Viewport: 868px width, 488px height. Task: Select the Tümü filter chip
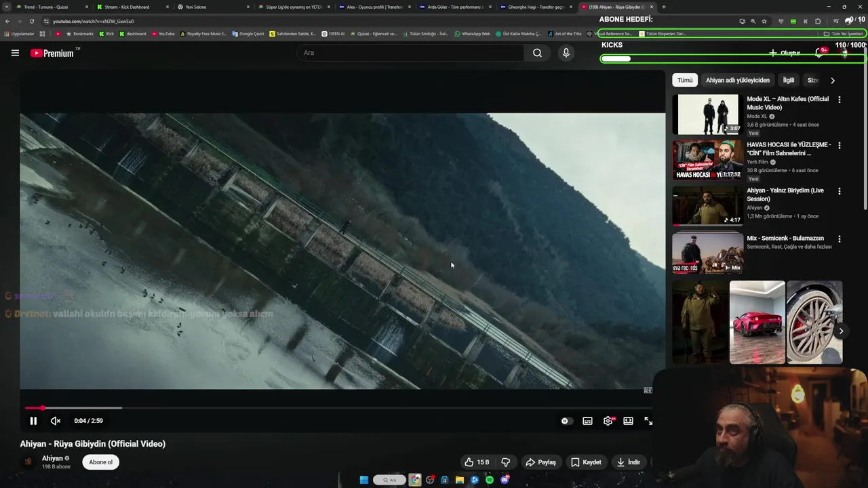(x=685, y=80)
